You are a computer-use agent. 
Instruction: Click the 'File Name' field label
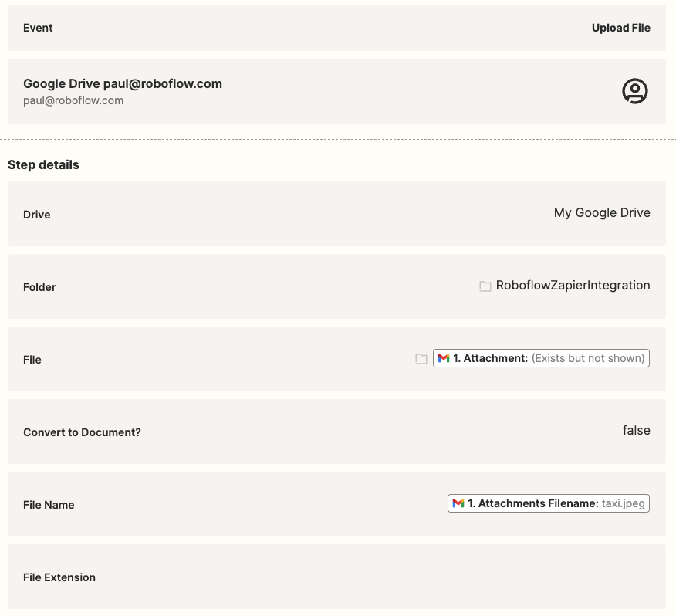49,505
